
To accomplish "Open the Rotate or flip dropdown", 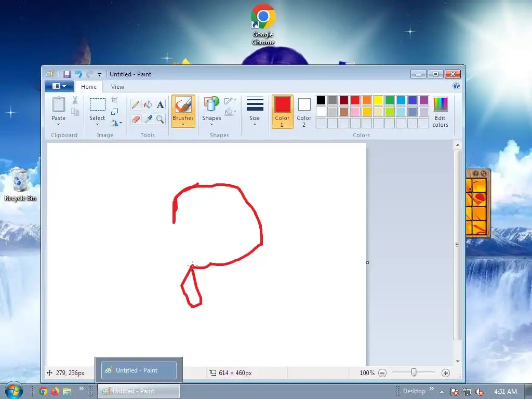I will tap(117, 123).
